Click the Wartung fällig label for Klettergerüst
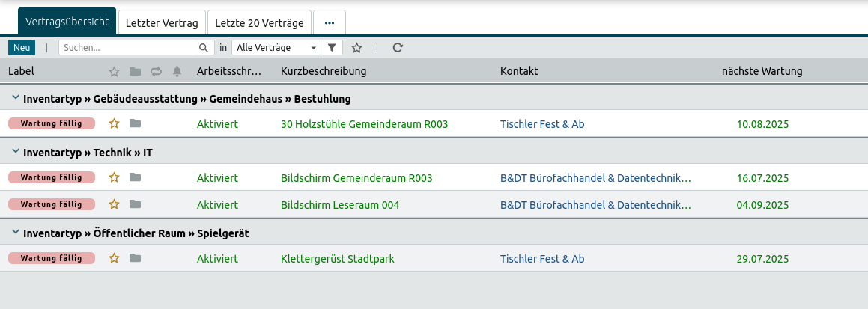868x309 pixels. point(52,258)
